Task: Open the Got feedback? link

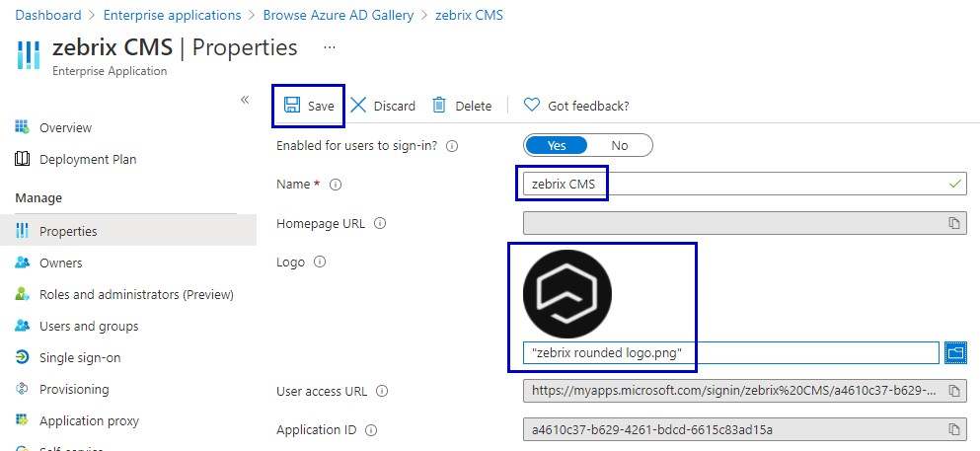Action: [x=576, y=106]
